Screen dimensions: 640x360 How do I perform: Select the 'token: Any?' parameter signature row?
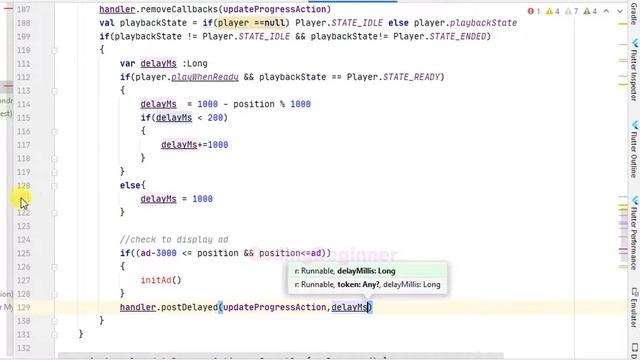tap(367, 284)
